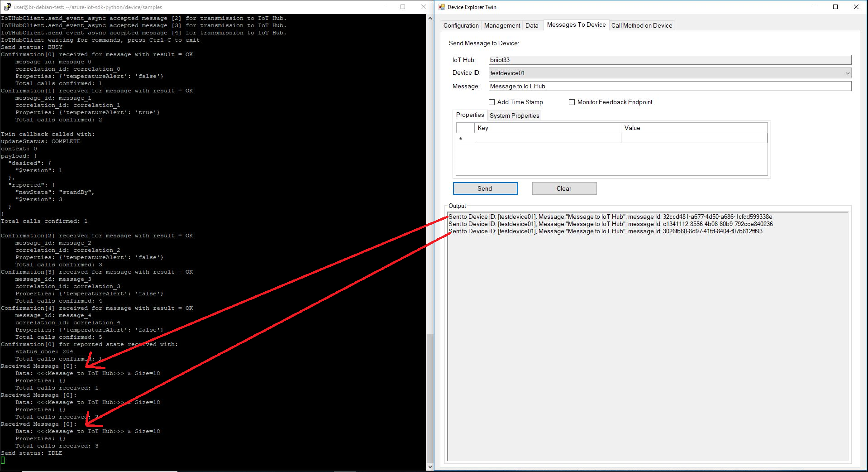The height and width of the screenshot is (472, 868).
Task: Click the Send button
Action: pyautogui.click(x=485, y=188)
